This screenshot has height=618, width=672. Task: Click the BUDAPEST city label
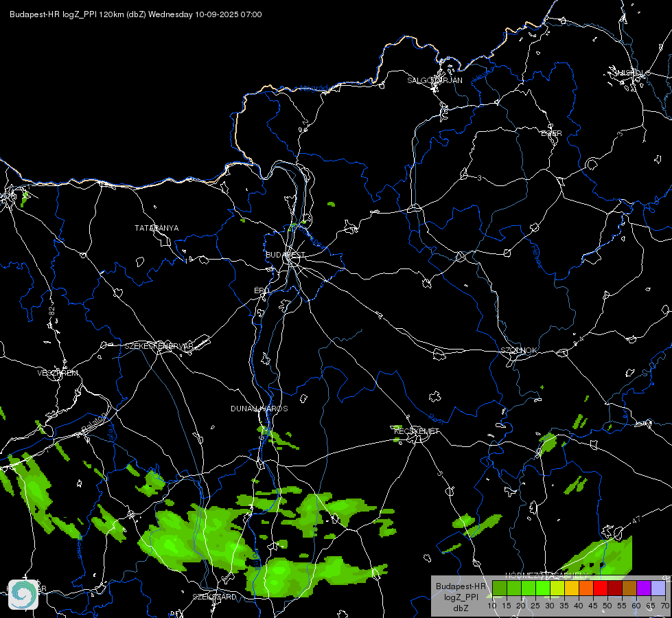point(286,255)
